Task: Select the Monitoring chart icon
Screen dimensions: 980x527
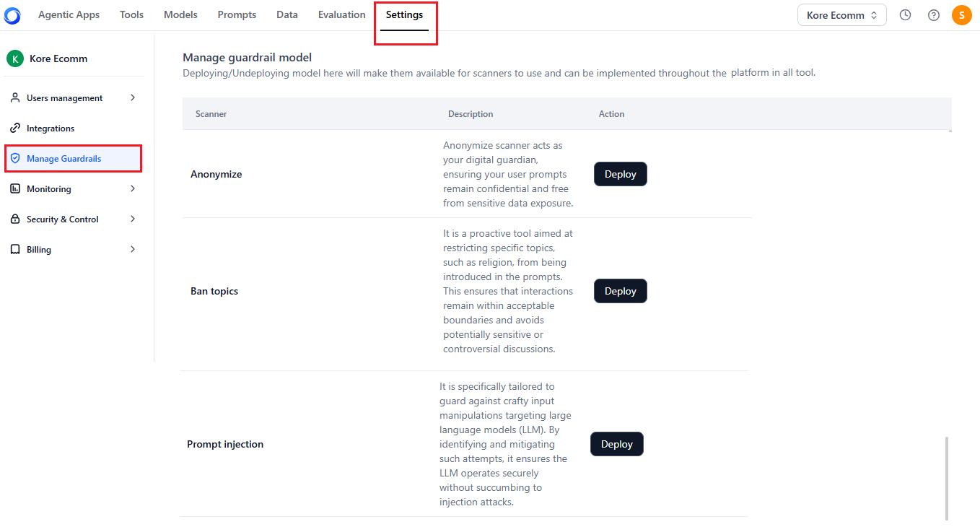Action: click(x=16, y=188)
